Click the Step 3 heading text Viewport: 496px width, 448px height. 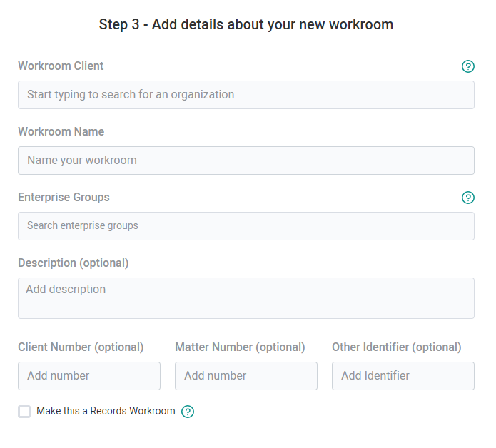coord(246,24)
